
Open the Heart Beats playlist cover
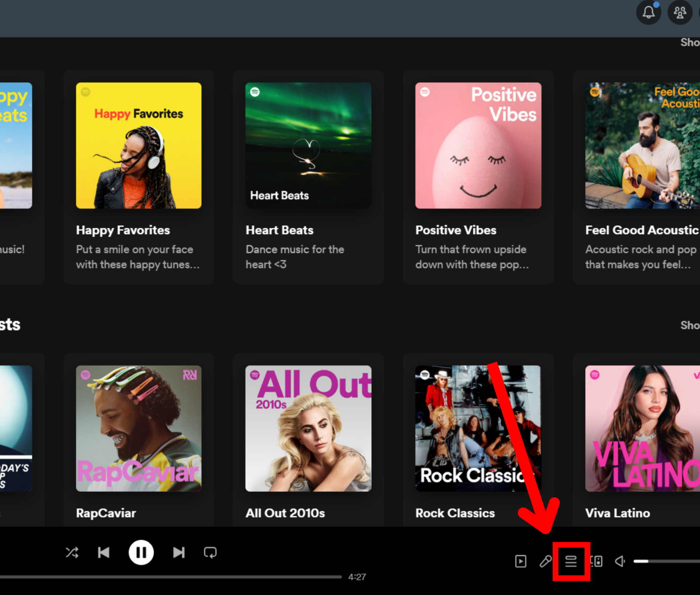click(308, 145)
